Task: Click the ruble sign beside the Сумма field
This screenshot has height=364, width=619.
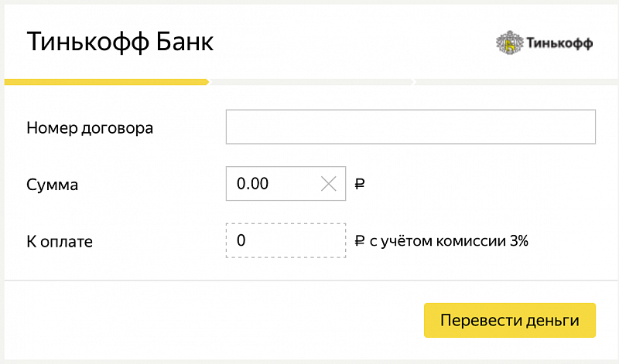Action: [x=359, y=185]
